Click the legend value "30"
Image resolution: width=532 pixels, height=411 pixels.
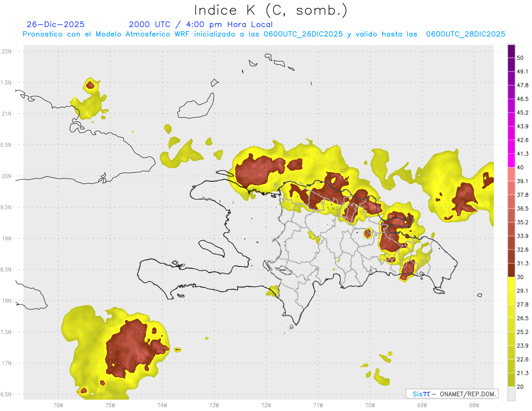pos(520,277)
